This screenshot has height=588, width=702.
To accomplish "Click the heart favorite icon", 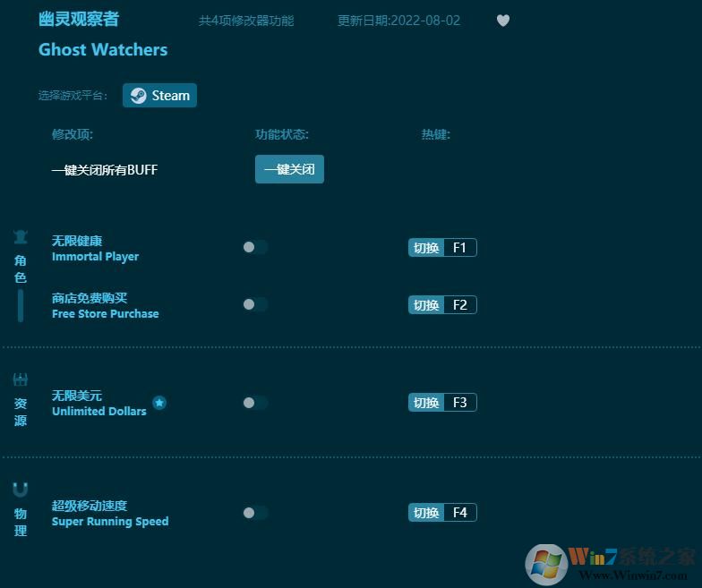I will 503,21.
